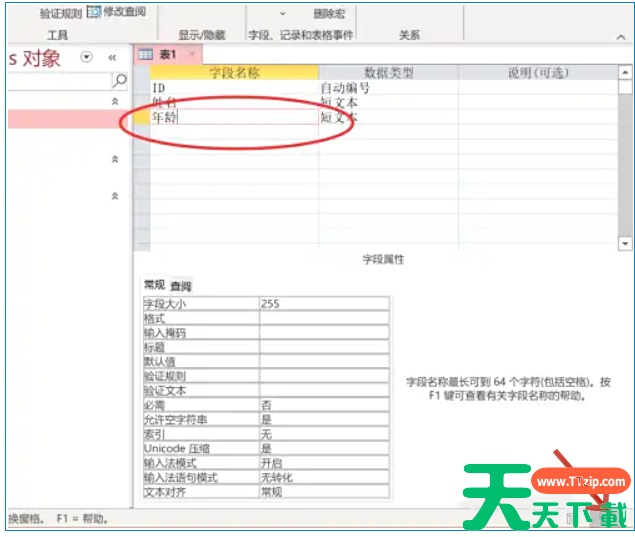Select the ID field name cell
Viewport: 635px width, 537px height.
pos(234,87)
